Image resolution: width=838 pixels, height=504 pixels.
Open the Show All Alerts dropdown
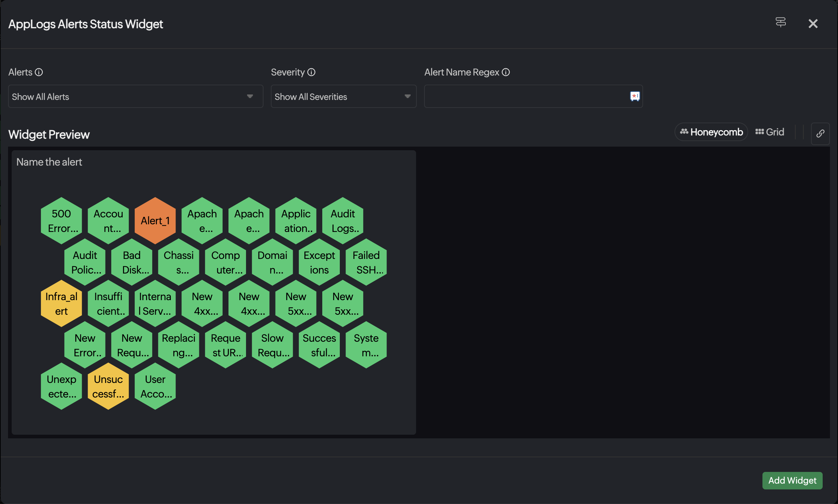click(x=135, y=96)
